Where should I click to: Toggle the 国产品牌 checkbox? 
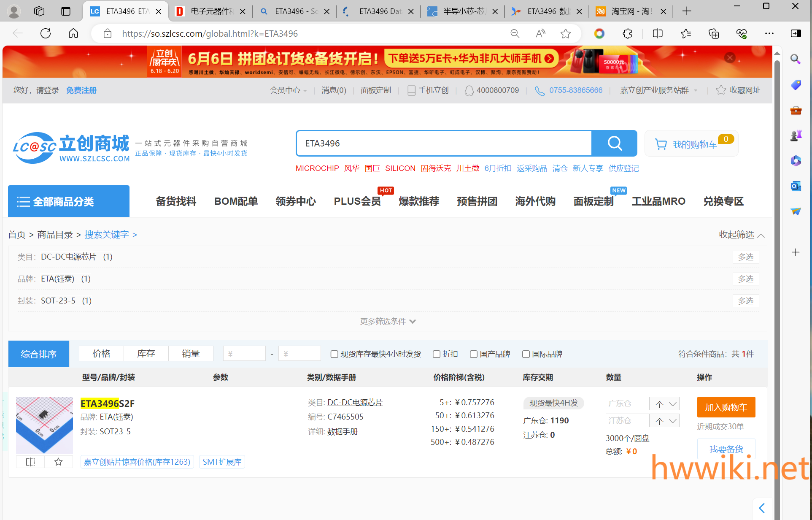pos(474,354)
